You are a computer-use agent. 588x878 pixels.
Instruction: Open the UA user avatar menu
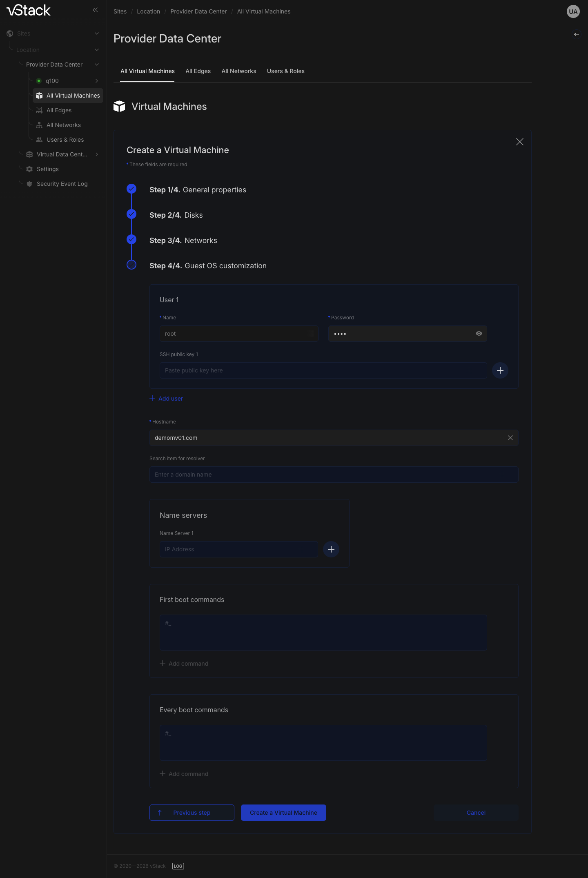pyautogui.click(x=573, y=11)
